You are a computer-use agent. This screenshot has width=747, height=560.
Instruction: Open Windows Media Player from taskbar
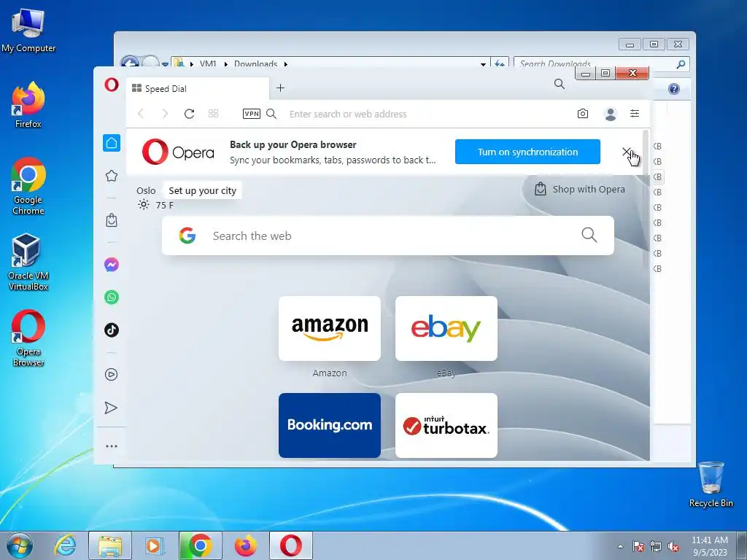pos(155,545)
